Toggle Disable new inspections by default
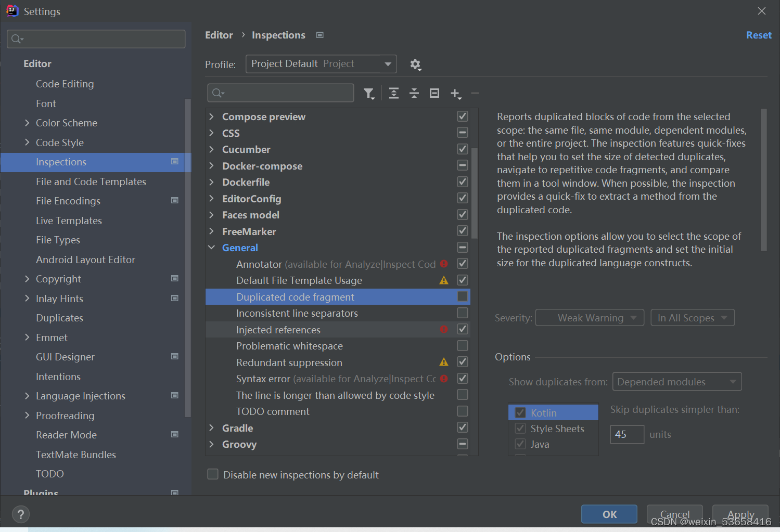This screenshot has width=780, height=532. (213, 474)
